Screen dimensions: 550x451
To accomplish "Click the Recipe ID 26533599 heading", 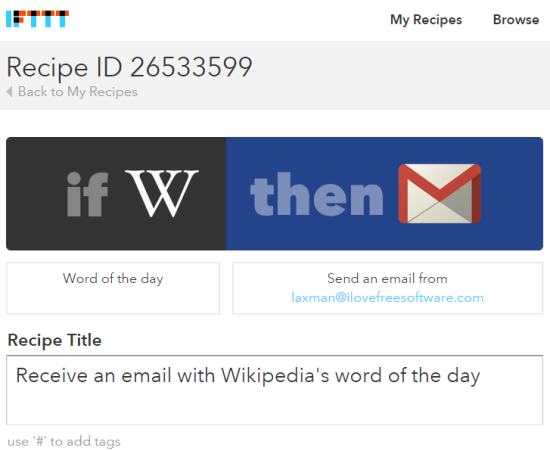I will [x=129, y=67].
